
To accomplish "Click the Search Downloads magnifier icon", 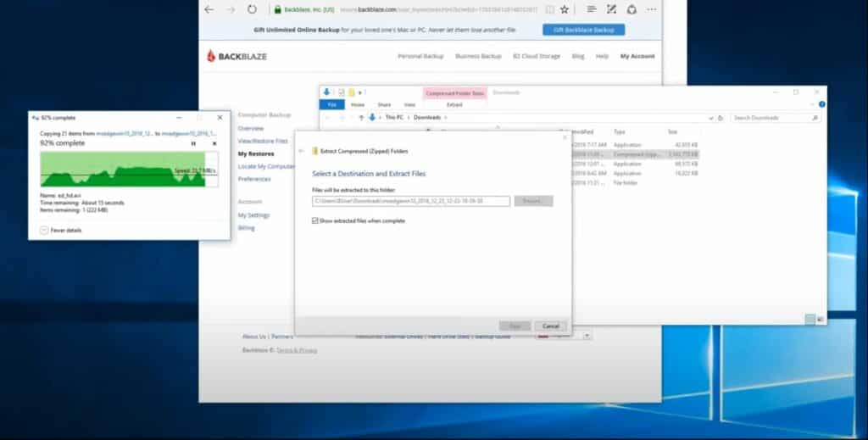I will pyautogui.click(x=815, y=118).
